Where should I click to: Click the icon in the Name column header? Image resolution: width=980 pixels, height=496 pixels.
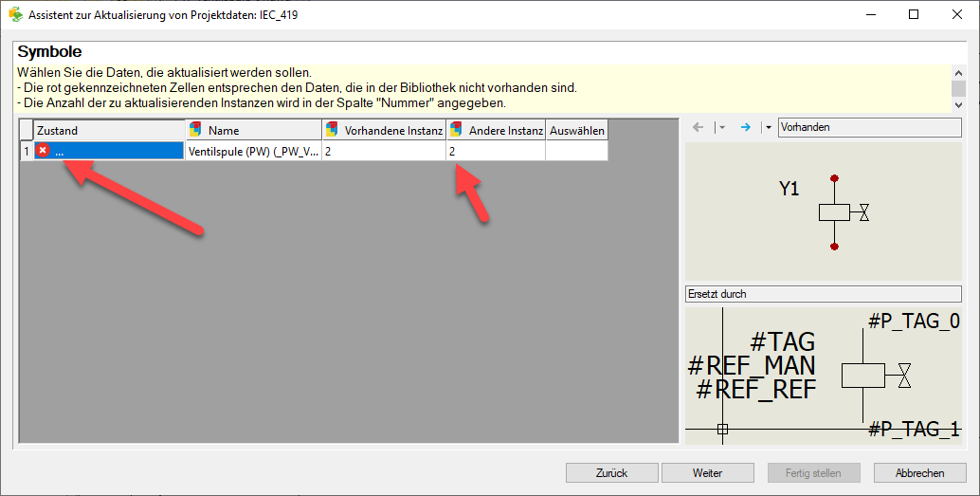click(195, 130)
